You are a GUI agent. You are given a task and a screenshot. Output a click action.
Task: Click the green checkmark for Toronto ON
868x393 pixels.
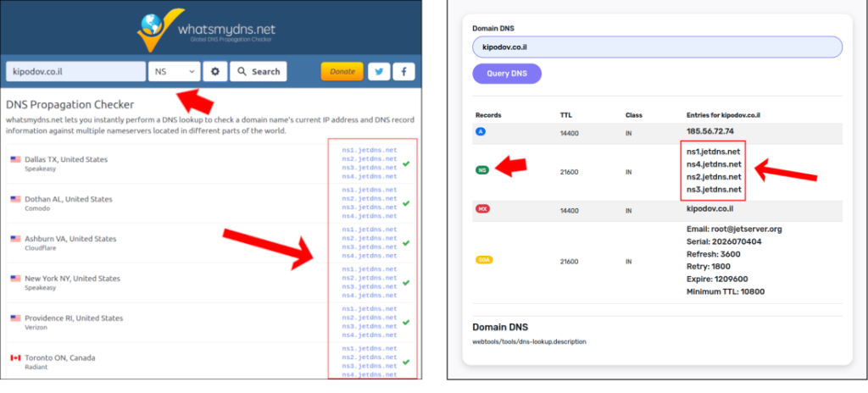[406, 362]
